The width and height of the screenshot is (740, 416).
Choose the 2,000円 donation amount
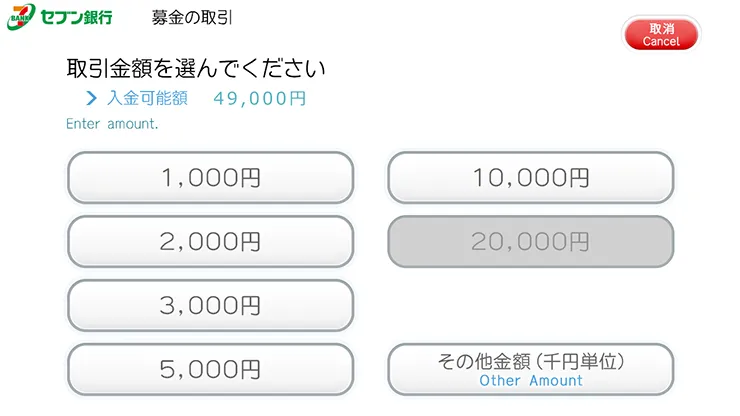pos(210,242)
